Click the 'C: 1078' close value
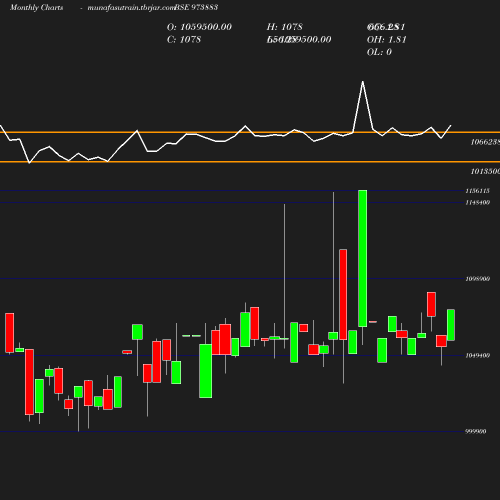Image resolution: width=500 pixels, height=500 pixels. [x=184, y=40]
